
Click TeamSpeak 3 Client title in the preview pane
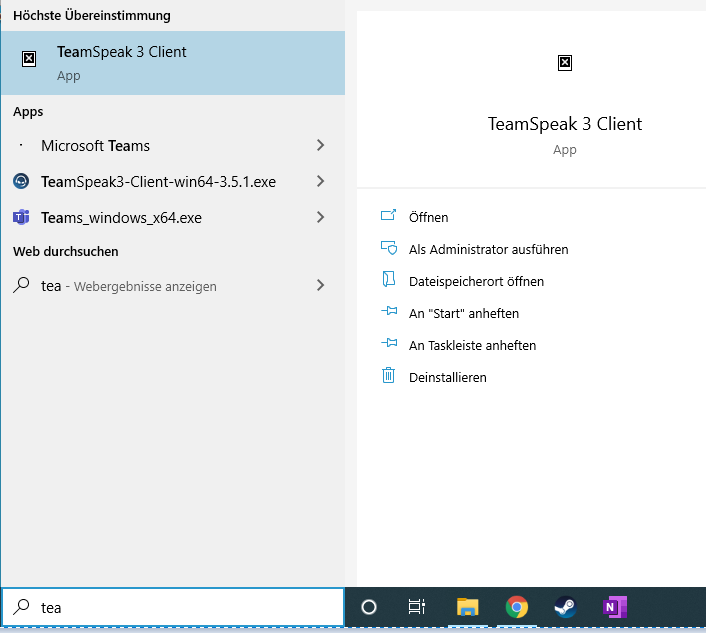pyautogui.click(x=565, y=124)
